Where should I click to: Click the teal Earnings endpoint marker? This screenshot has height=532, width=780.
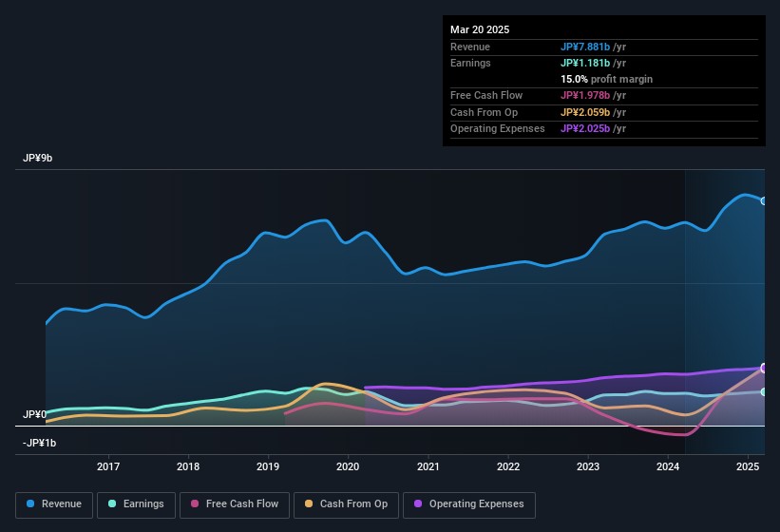764,391
